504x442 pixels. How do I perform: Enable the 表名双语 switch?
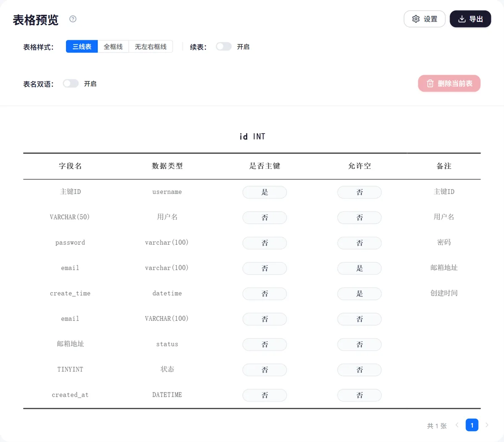click(x=71, y=84)
